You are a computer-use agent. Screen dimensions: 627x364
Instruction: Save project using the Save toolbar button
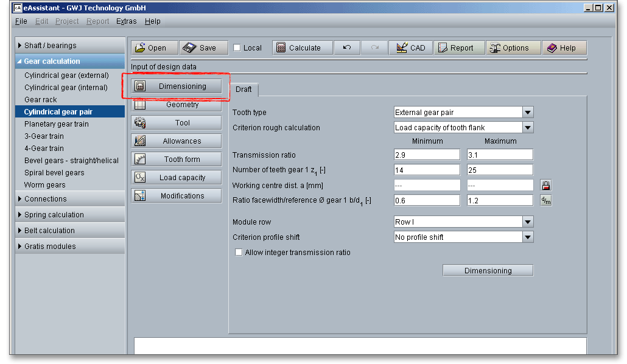pyautogui.click(x=203, y=48)
